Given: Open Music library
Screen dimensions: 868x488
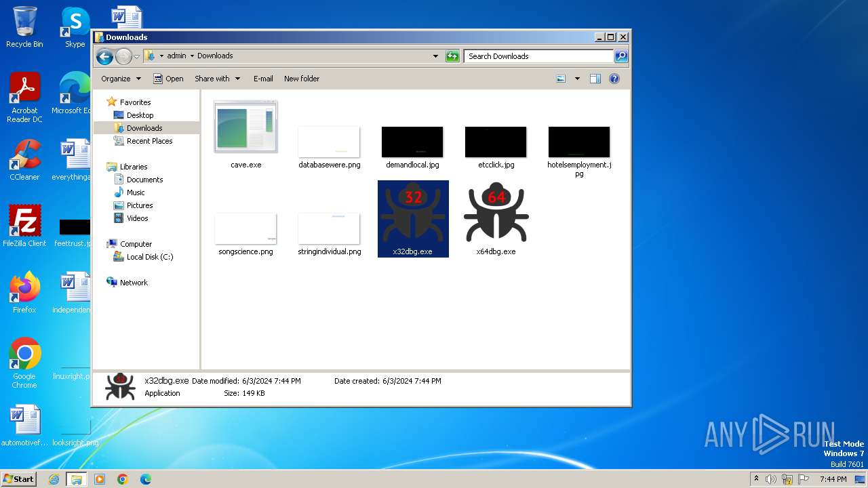Looking at the screenshot, I should [x=136, y=192].
